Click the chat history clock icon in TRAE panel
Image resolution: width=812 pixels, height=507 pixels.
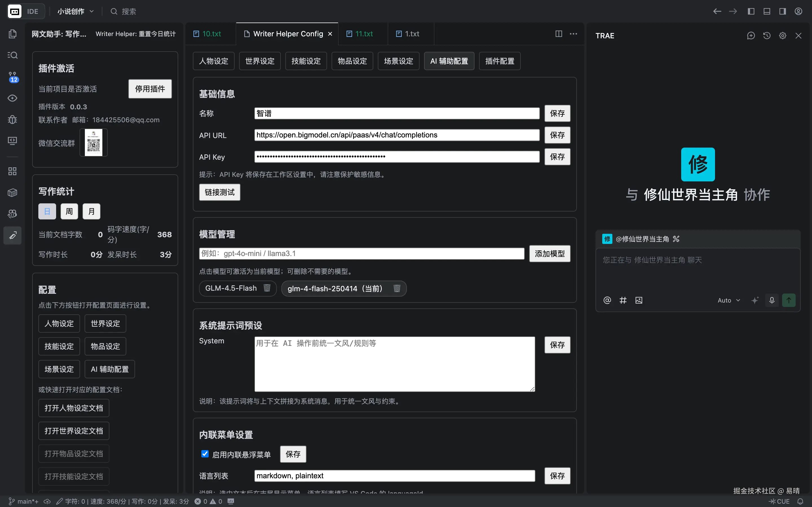(767, 35)
